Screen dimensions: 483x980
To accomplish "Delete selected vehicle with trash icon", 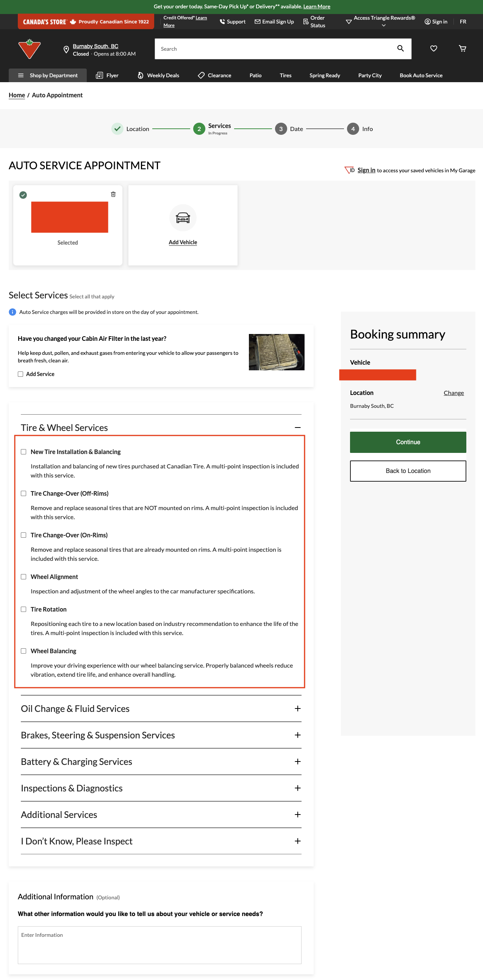I will tap(113, 194).
